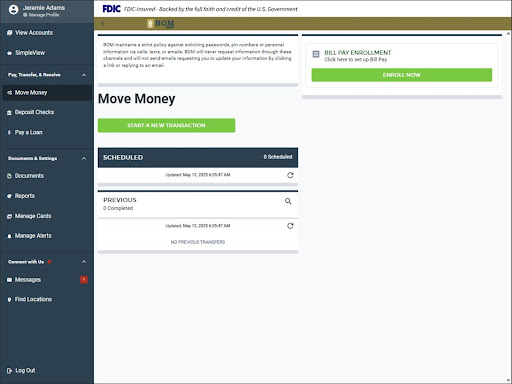Open Pay a Loan page
The width and height of the screenshot is (512, 384).
pyautogui.click(x=28, y=132)
